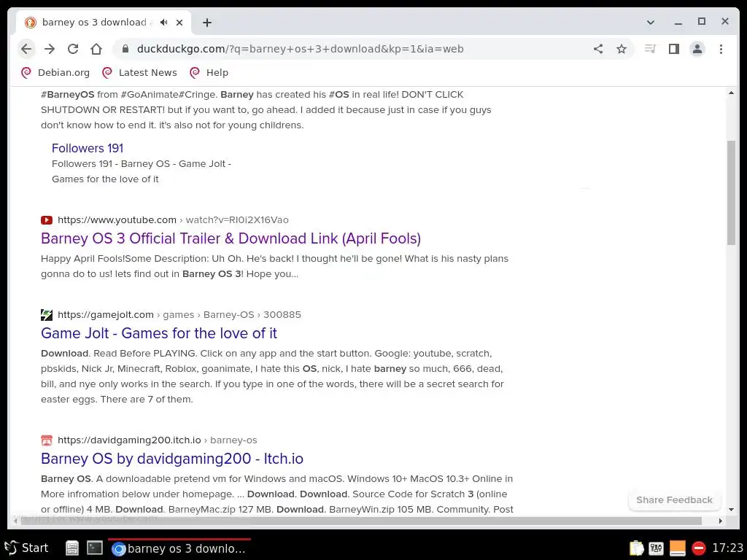Click the orange tray indicator icon
Image resolution: width=747 pixels, height=560 pixels.
pyautogui.click(x=677, y=548)
